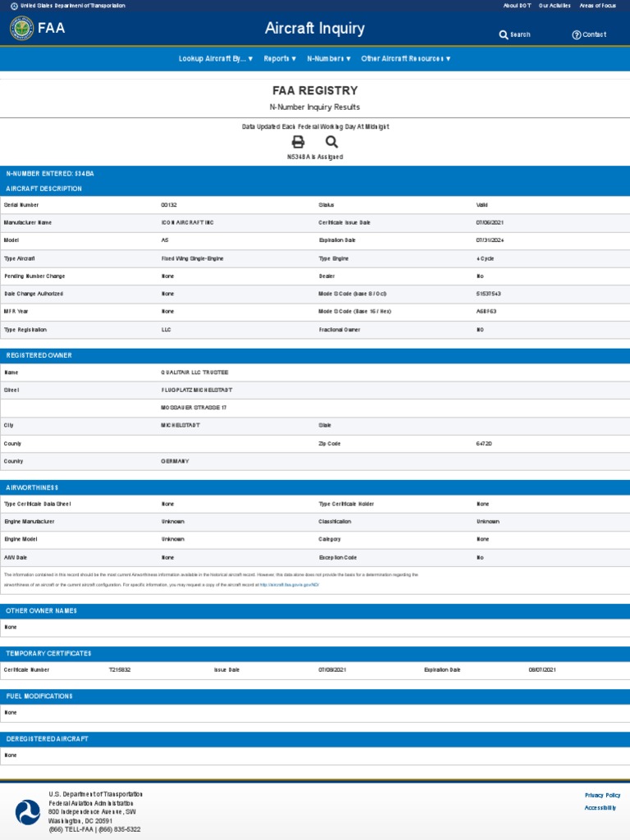Click the FAA text beside the seal
Viewport: 630px width, 840px height.
click(51, 29)
